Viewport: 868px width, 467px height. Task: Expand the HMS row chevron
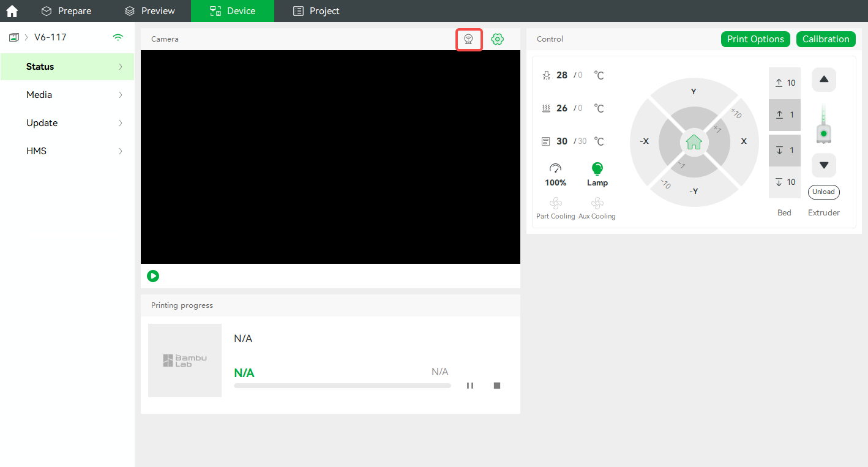(x=121, y=151)
